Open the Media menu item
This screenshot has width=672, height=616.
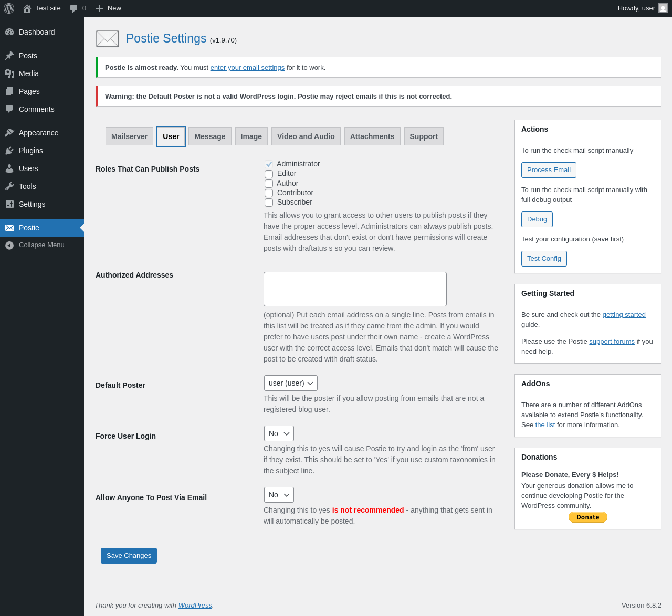42,73
